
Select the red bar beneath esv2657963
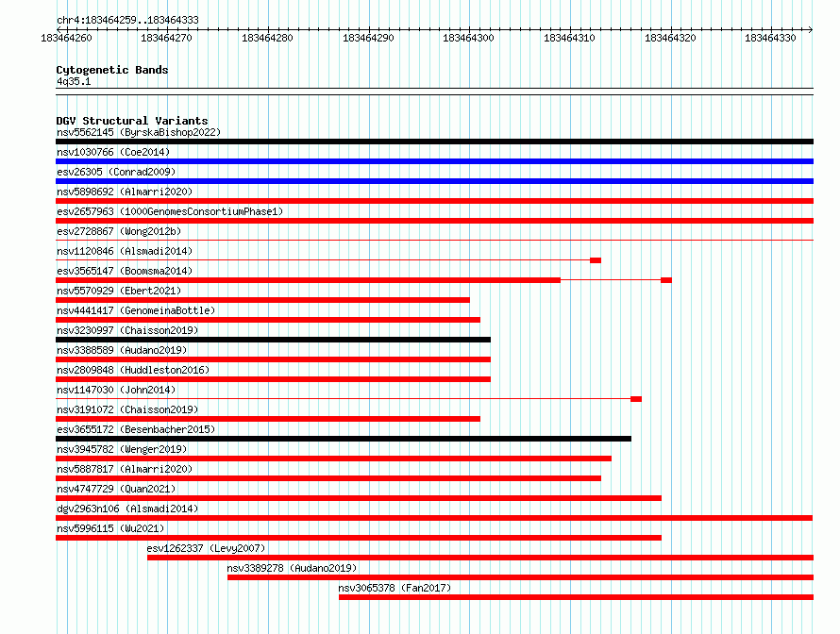tap(434, 221)
